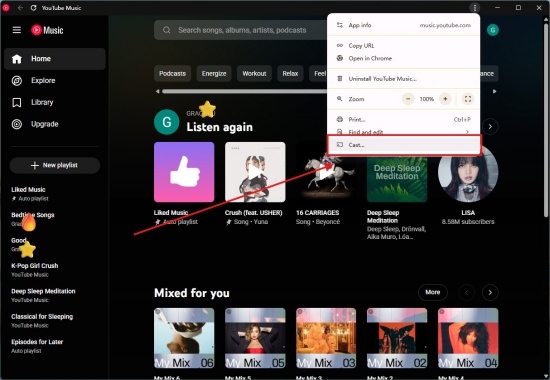The height and width of the screenshot is (380, 550).
Task: Click the chips horizontal scrollbar
Action: pos(244,91)
